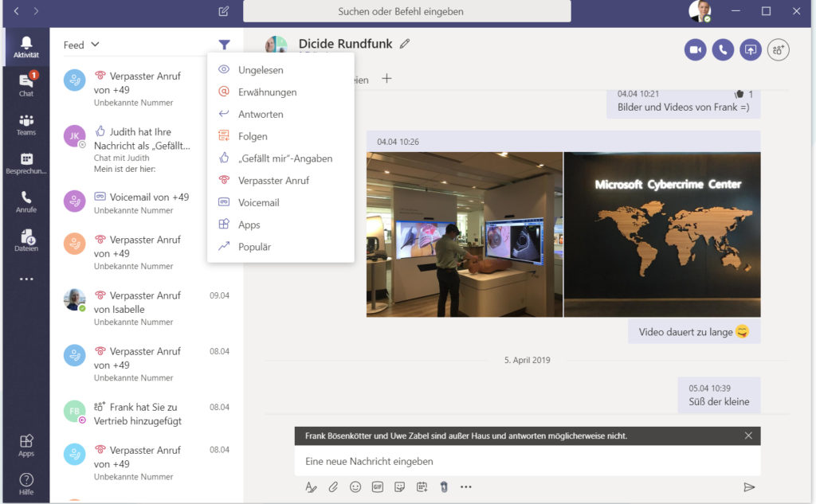Open Frank's Vertrieb added notification
Screen dimensions: 816x504
pos(147,413)
